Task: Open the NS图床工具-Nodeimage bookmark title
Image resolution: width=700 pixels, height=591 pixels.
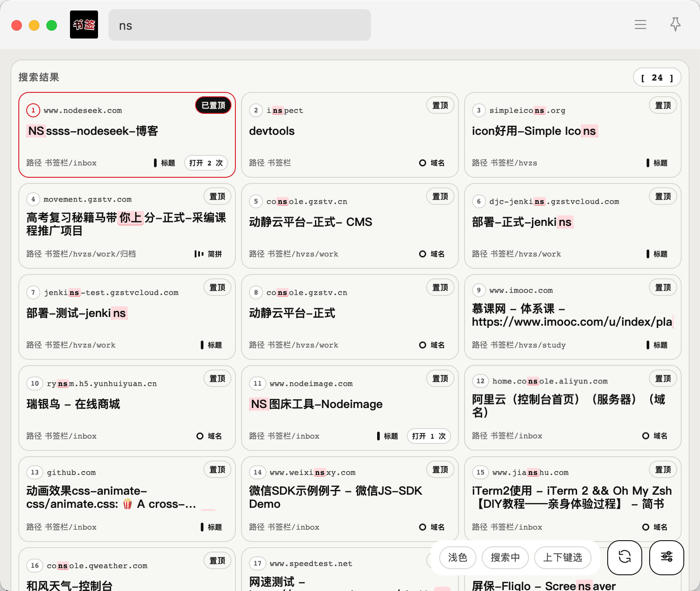Action: point(316,404)
